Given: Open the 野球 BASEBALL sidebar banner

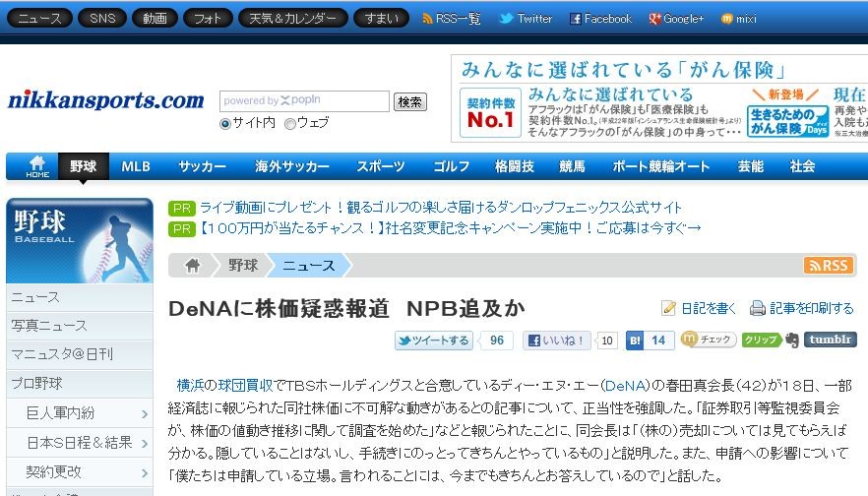Looking at the screenshot, I should (80, 241).
